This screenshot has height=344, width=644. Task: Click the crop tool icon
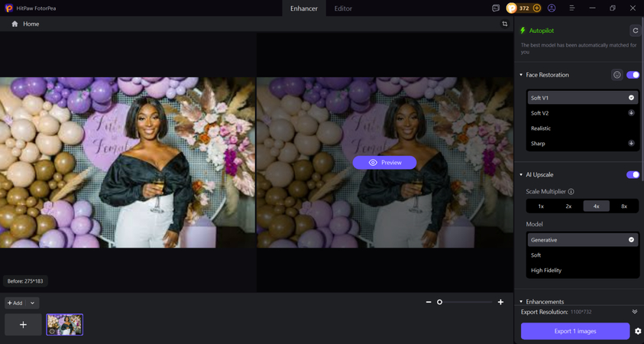point(505,24)
